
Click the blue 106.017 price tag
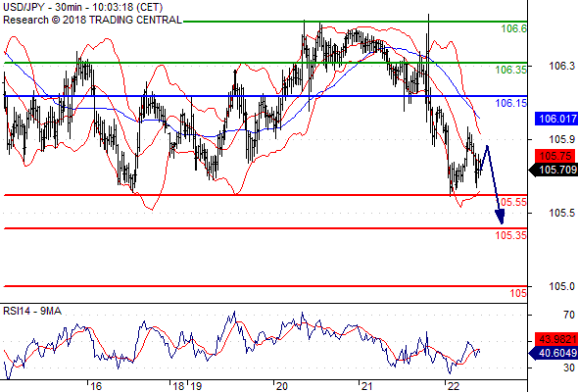coord(556,119)
